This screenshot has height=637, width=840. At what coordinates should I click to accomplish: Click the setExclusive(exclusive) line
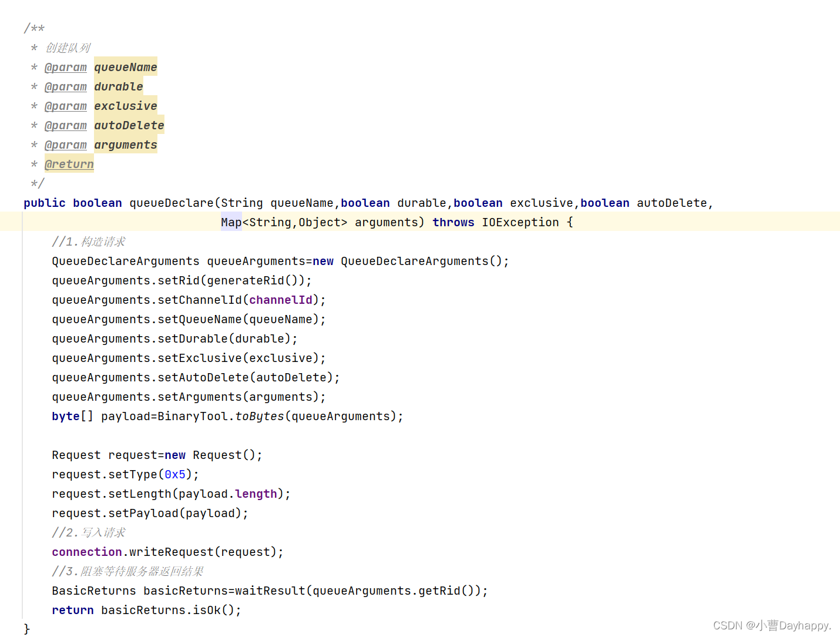pyautogui.click(x=189, y=358)
